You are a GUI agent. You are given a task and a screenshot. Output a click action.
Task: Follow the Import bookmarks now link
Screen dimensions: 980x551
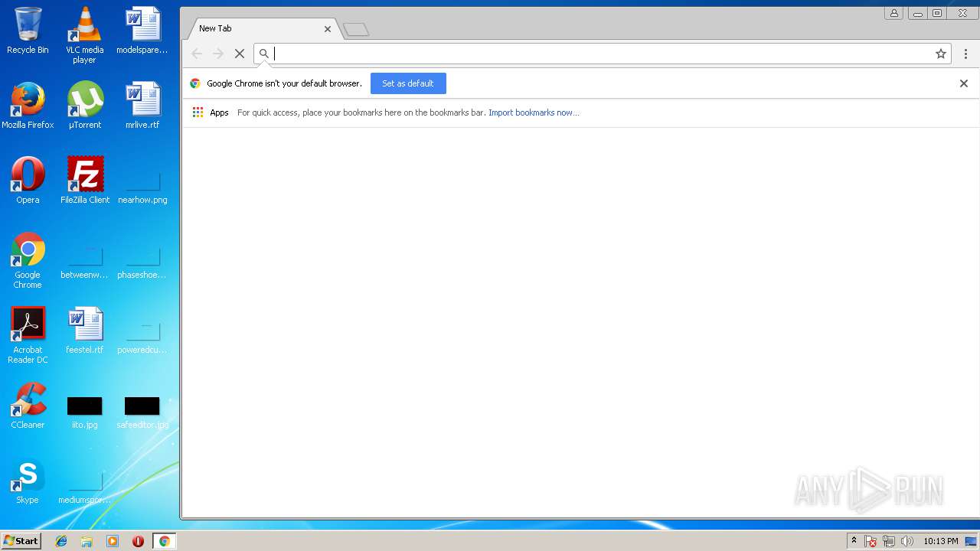point(534,112)
